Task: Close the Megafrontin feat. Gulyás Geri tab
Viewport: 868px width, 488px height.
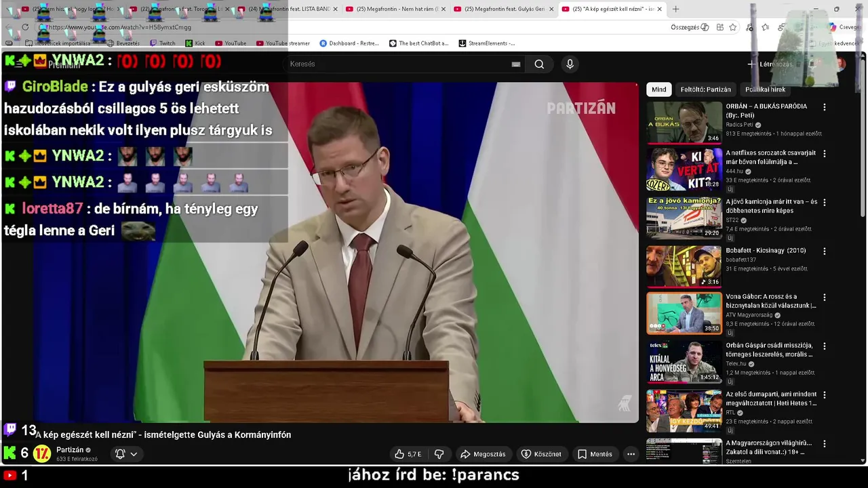Action: point(551,9)
